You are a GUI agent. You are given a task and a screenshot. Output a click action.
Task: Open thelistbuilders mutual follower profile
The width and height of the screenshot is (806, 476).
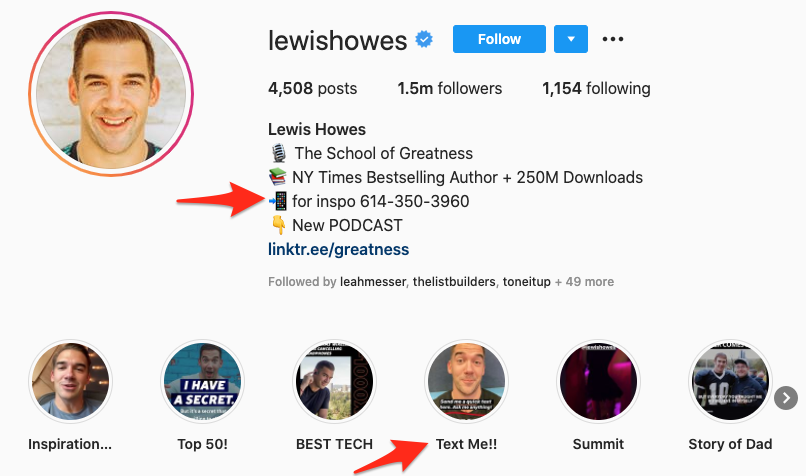click(x=454, y=282)
